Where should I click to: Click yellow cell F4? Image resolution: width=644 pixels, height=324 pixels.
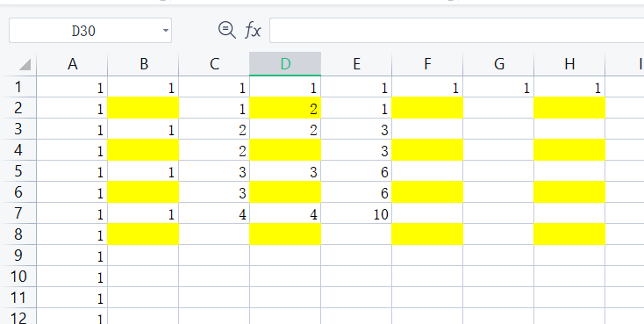(427, 149)
